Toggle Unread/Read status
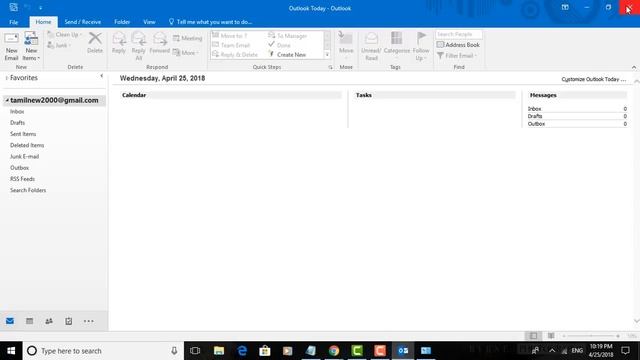Screen dimensions: 640x360 pos(371,46)
